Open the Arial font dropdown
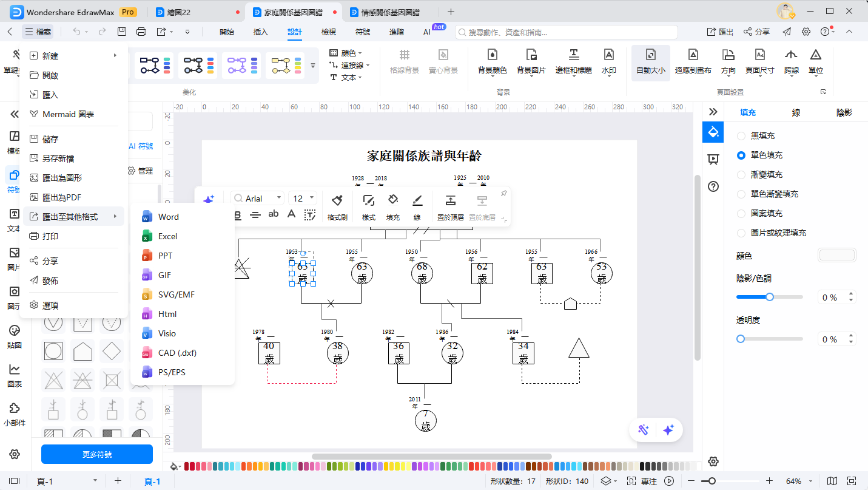868x490 pixels. 257,197
